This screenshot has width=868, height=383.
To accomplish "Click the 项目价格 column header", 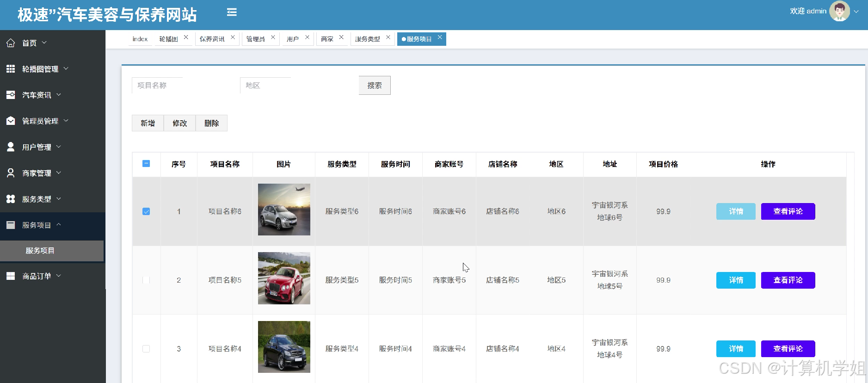I will pos(663,164).
